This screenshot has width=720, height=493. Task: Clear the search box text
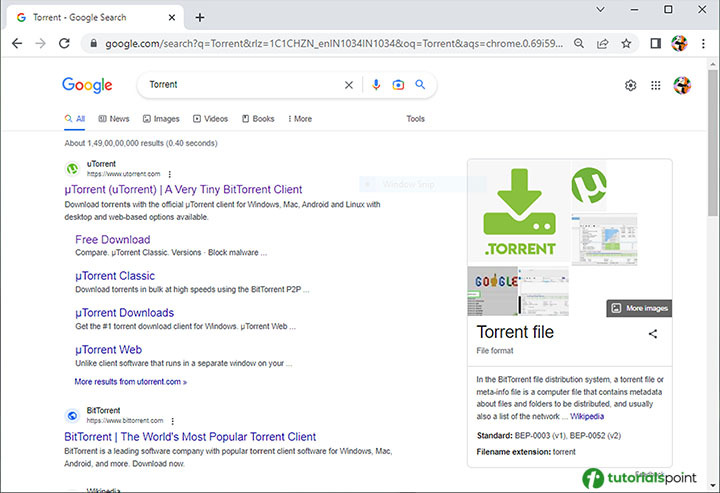(x=349, y=85)
